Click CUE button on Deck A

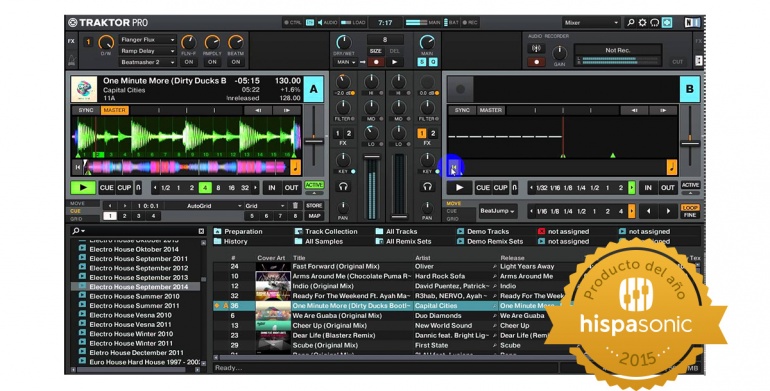[107, 188]
